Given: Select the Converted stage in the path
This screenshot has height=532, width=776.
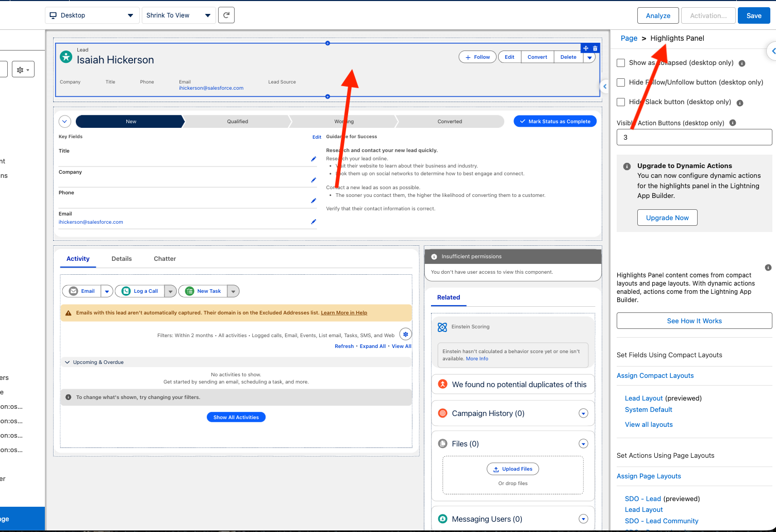Looking at the screenshot, I should [450, 122].
